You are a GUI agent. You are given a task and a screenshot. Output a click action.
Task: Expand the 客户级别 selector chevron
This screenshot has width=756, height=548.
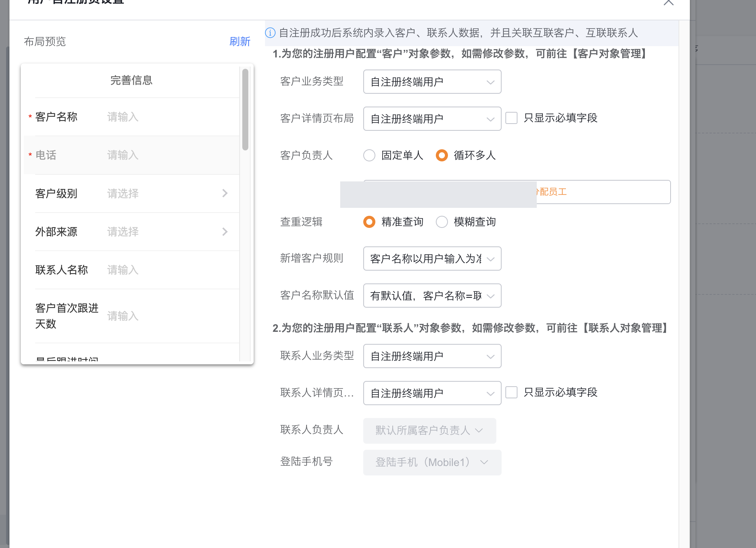point(225,194)
